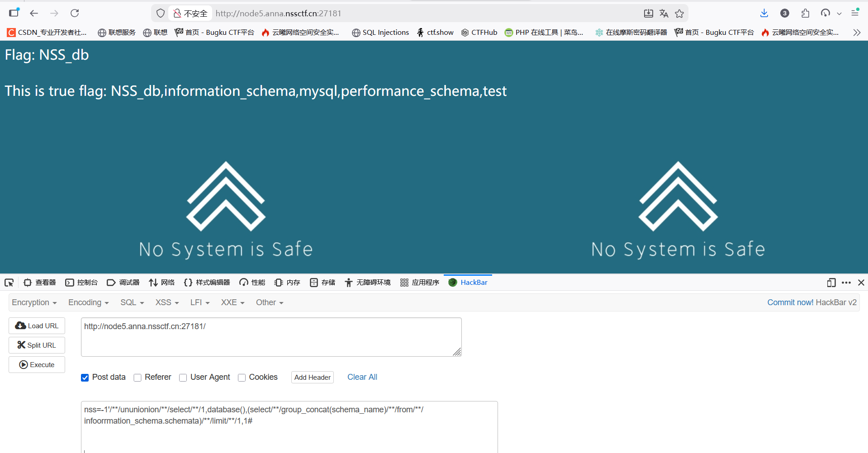The height and width of the screenshot is (453, 868).
Task: Select the HackBar tab
Action: pos(468,283)
